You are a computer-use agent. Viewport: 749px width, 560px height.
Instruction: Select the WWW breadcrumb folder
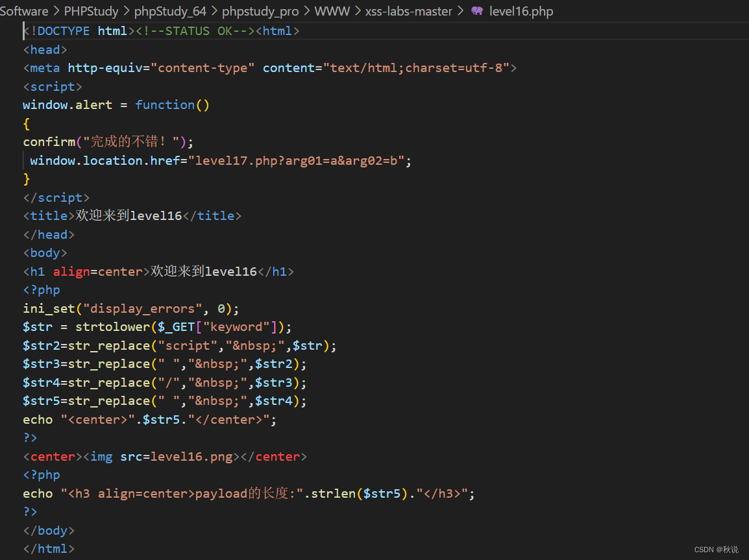(332, 11)
